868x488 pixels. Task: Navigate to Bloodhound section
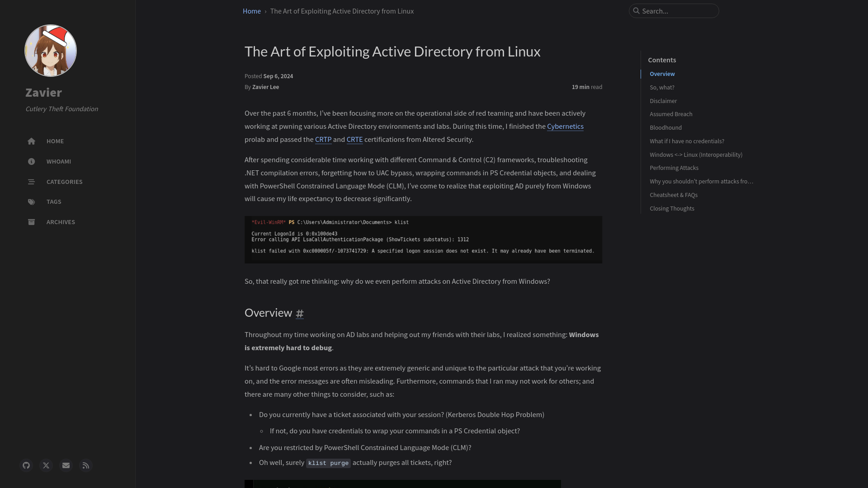click(666, 127)
